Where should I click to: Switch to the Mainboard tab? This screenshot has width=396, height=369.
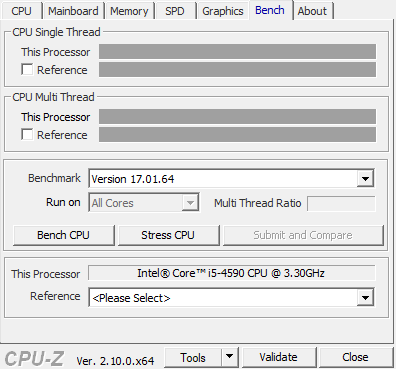pos(73,11)
